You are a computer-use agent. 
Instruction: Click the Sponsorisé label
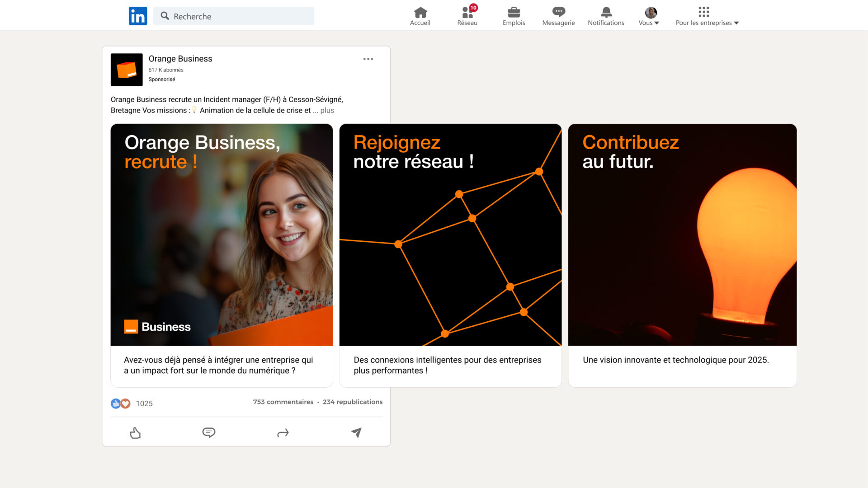tap(162, 80)
